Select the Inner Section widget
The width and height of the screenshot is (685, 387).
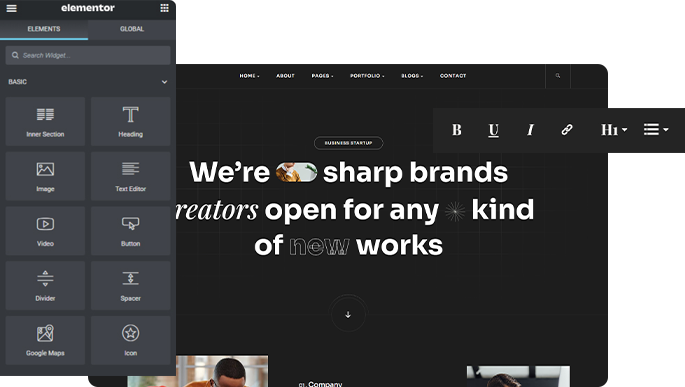45,121
